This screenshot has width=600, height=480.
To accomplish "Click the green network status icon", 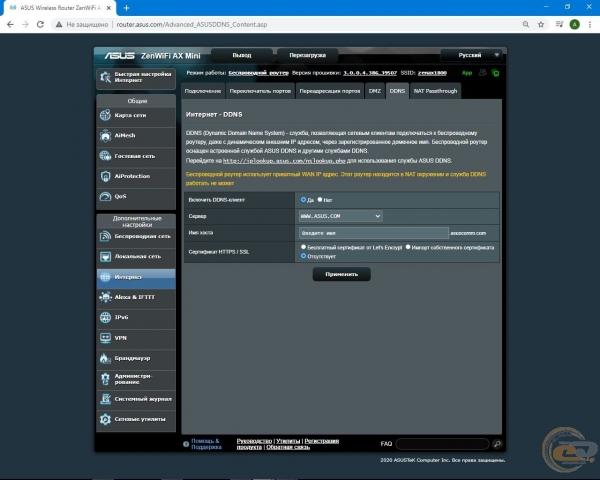I will pos(496,73).
